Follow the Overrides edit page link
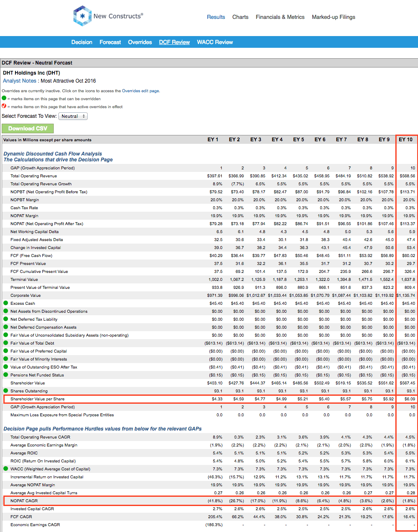This screenshot has width=418, height=532. click(x=141, y=91)
